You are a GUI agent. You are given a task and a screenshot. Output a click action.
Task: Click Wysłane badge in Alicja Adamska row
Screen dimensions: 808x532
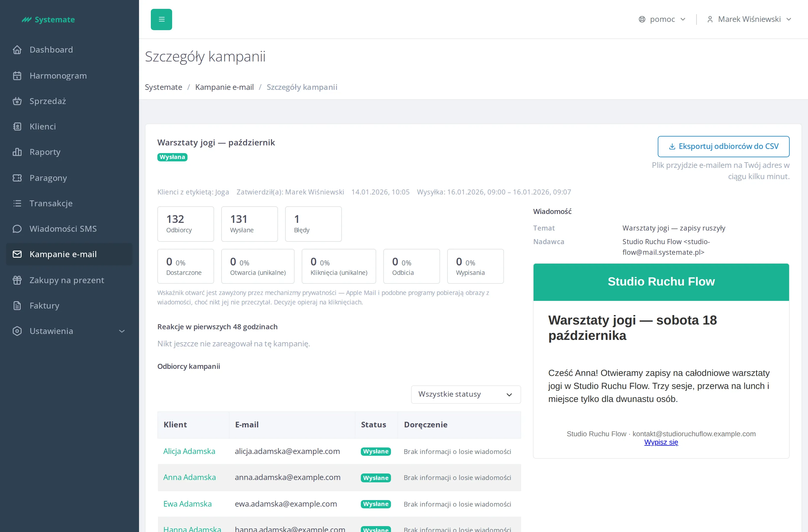(376, 452)
